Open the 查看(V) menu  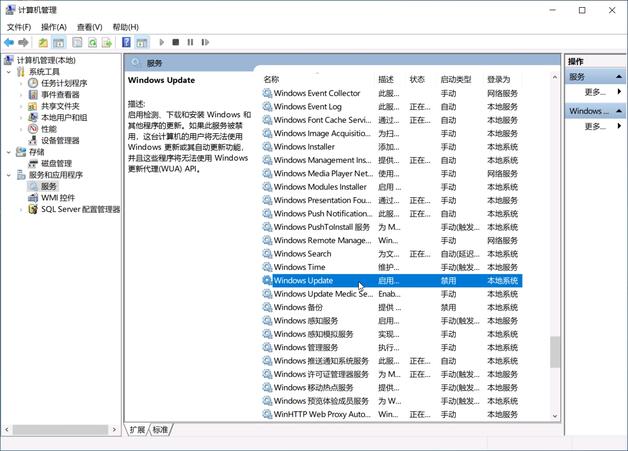click(x=90, y=27)
